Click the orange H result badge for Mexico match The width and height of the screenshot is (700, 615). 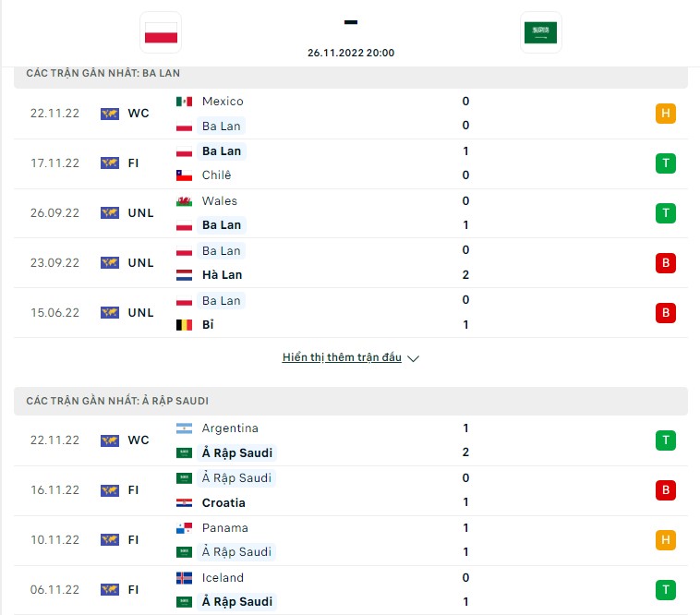665,114
